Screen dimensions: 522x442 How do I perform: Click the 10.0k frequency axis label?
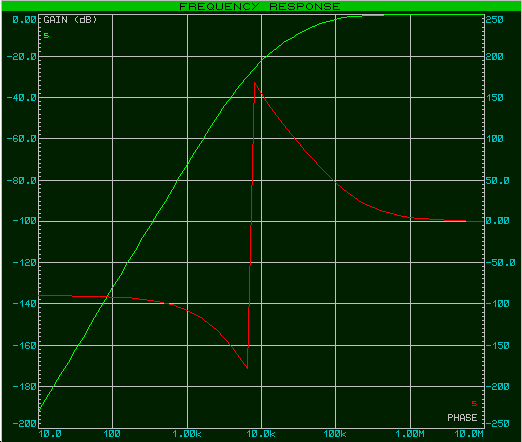pos(261,434)
